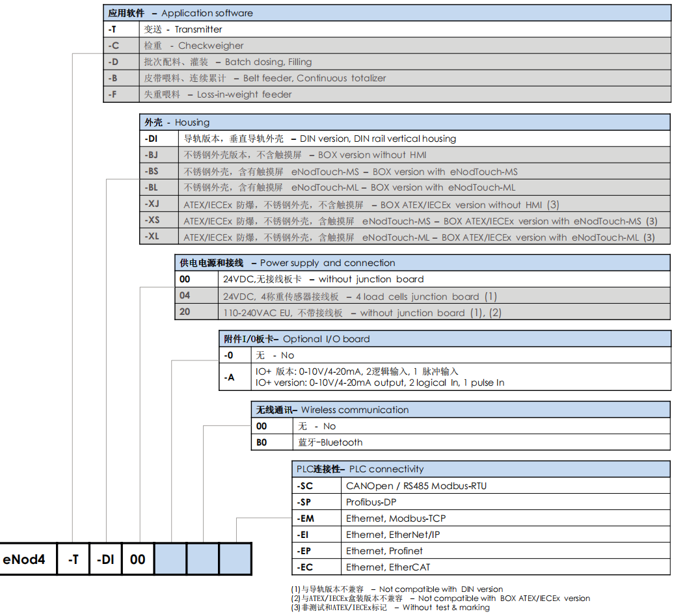Click 'Profibus-DP' description
This screenshot has height=616, width=685.
[371, 502]
